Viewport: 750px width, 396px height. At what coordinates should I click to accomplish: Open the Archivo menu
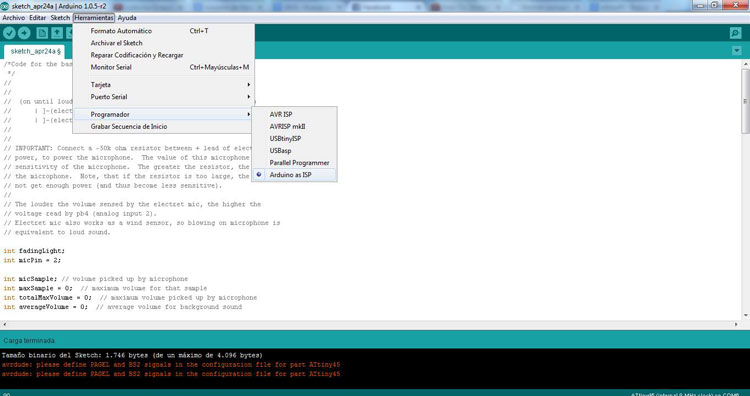point(13,18)
